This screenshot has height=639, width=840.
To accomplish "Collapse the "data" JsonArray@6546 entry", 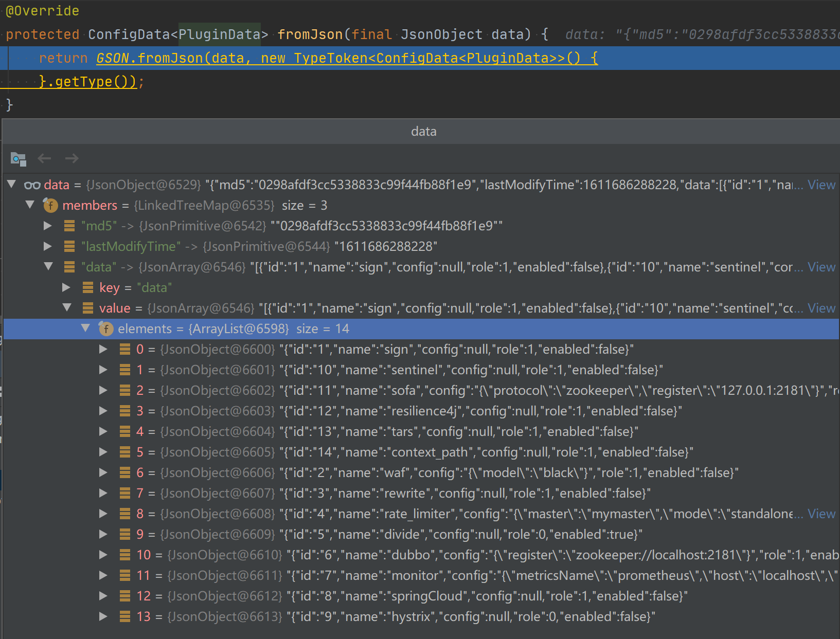I will [48, 266].
